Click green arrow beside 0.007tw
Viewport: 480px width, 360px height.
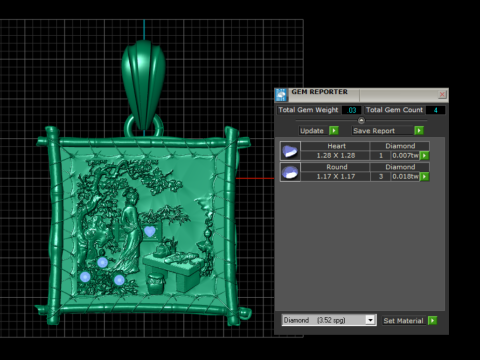pyautogui.click(x=424, y=156)
